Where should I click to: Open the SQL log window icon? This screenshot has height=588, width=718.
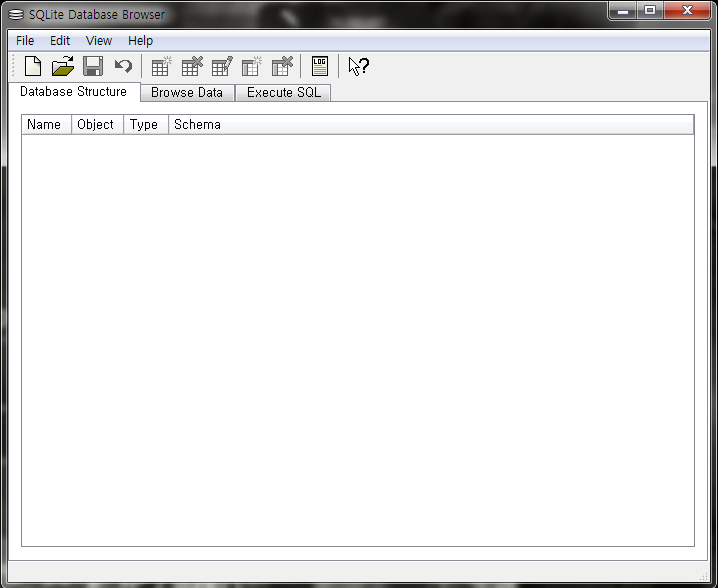320,66
